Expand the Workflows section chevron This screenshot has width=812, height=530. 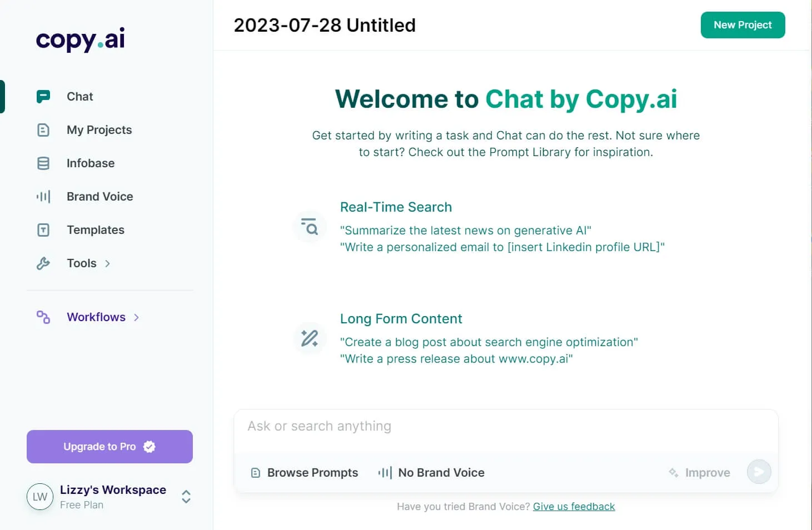click(136, 317)
